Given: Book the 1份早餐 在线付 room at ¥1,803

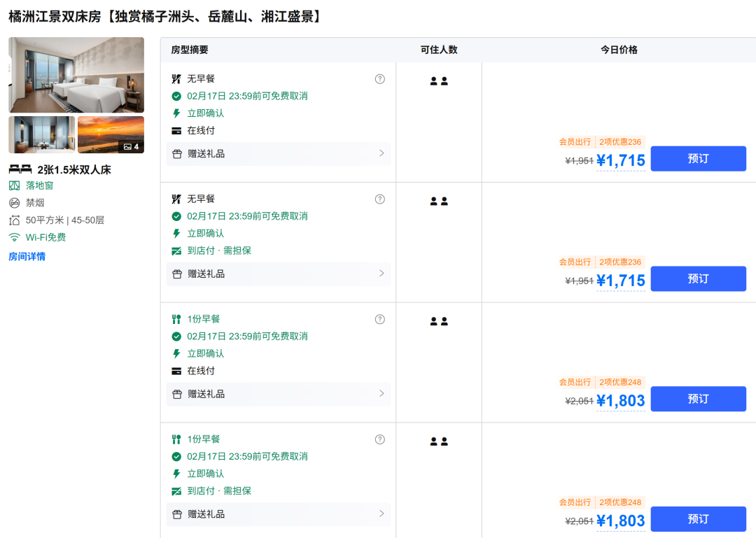Looking at the screenshot, I should (698, 399).
